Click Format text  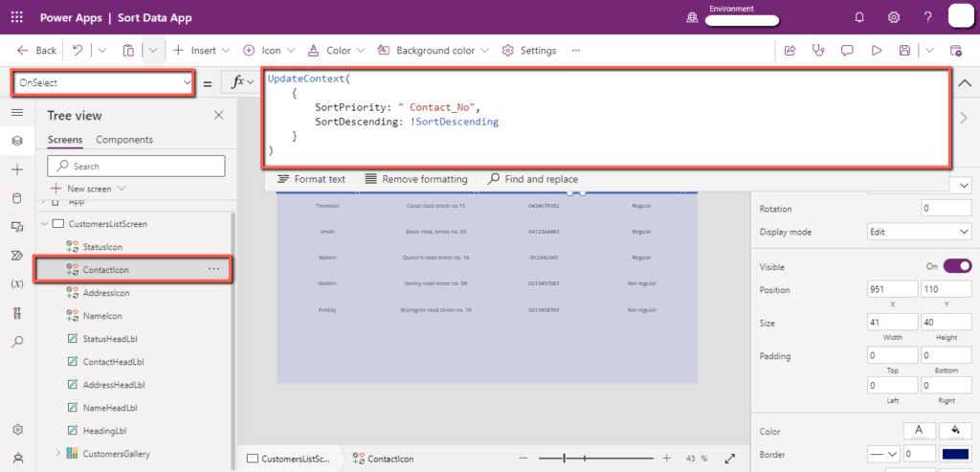pos(311,179)
